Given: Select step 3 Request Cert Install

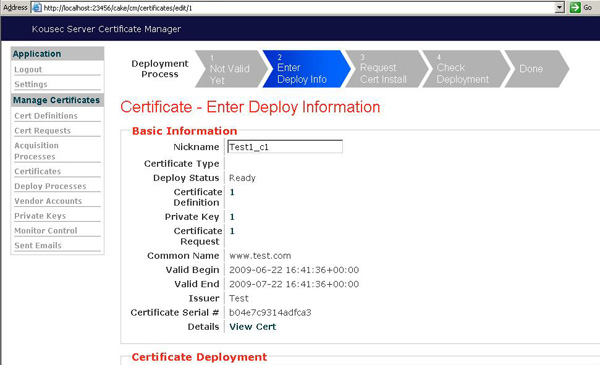Looking at the screenshot, I should (386, 69).
